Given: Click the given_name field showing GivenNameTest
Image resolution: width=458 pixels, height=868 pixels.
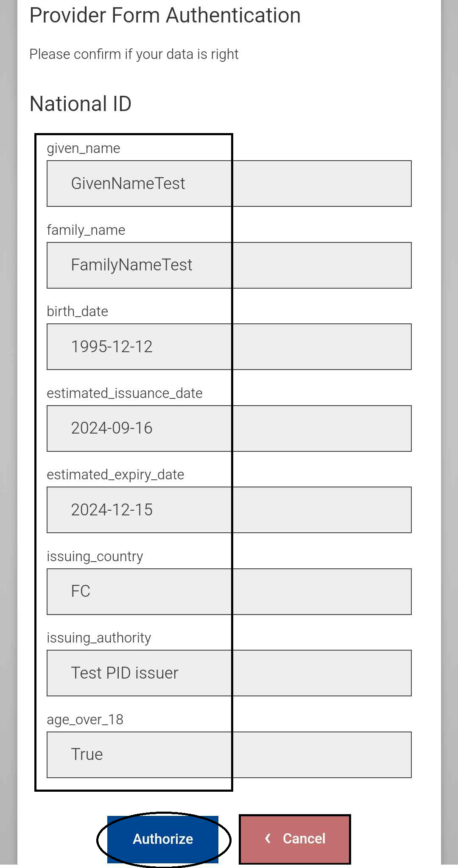Looking at the screenshot, I should (x=229, y=184).
